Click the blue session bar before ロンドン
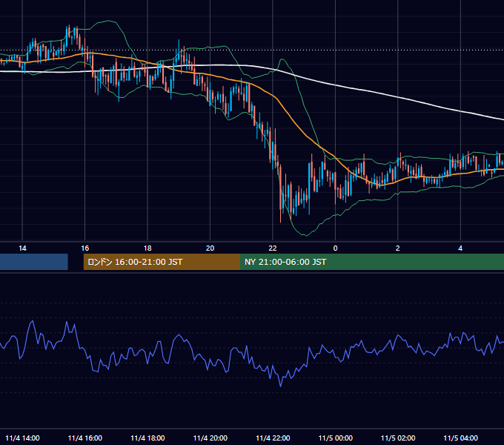This screenshot has width=504, height=445. (x=34, y=262)
